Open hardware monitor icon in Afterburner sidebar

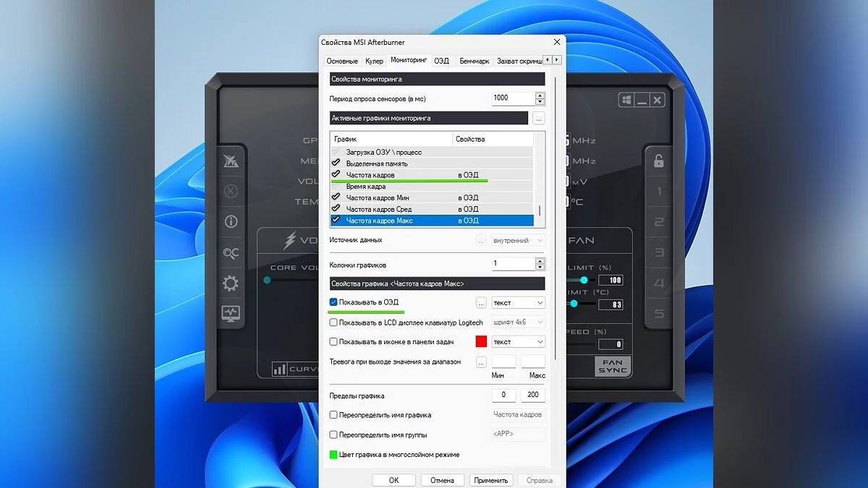231,314
